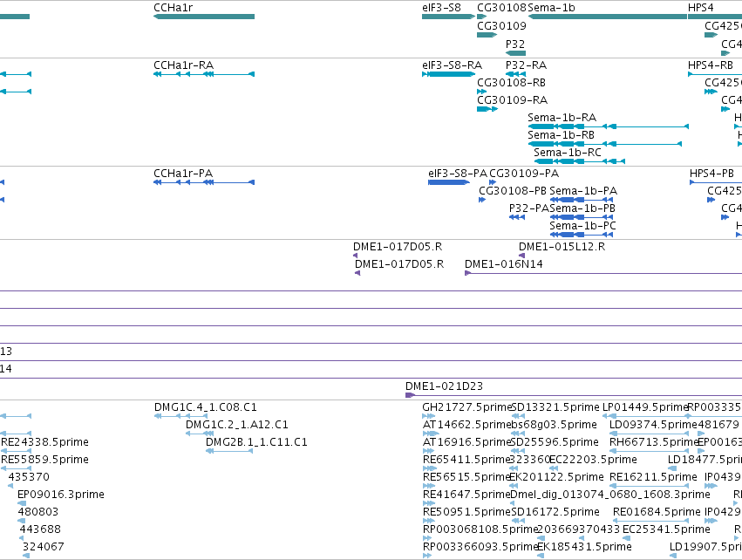Click the DMG1C.2_1.A12.C1 EST label

[x=236, y=425]
